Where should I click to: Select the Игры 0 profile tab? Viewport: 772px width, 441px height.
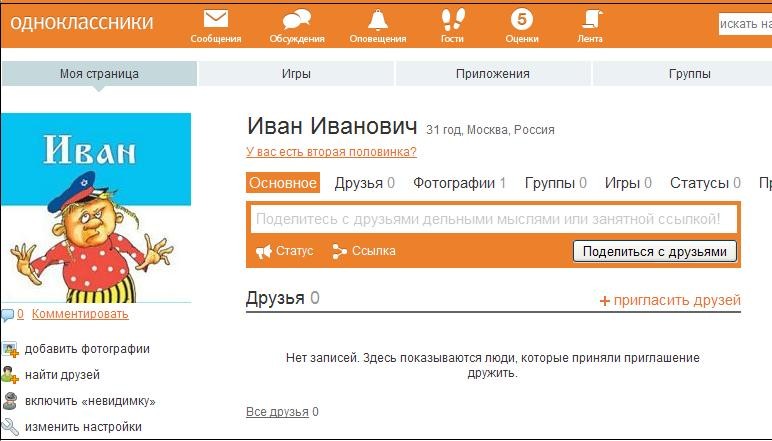tap(628, 183)
